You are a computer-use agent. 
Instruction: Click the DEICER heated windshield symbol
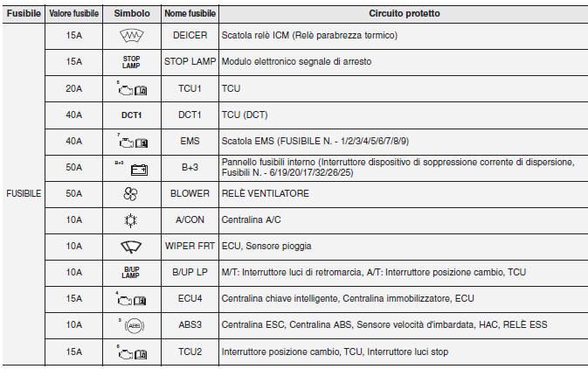[x=131, y=36]
